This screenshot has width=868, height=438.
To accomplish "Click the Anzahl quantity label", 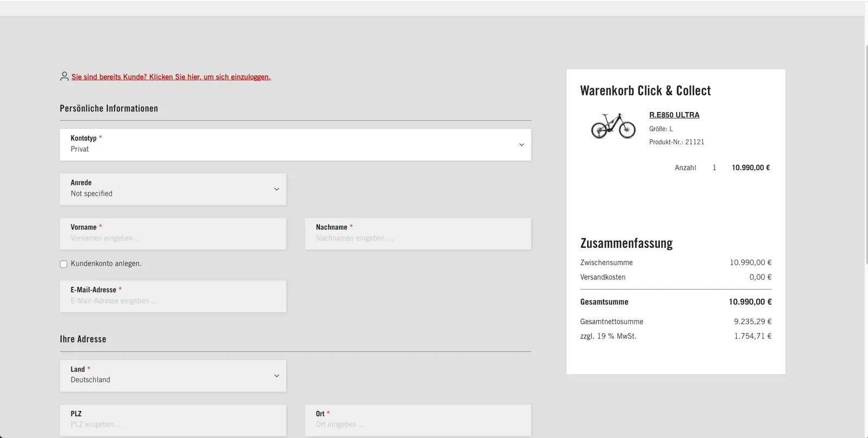I will tap(685, 168).
